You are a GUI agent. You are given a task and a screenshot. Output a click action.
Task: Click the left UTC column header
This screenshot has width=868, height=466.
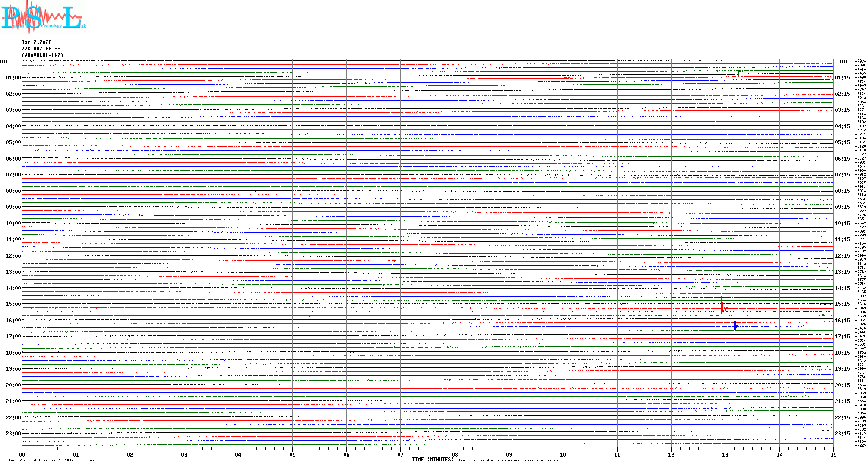[x=4, y=62]
